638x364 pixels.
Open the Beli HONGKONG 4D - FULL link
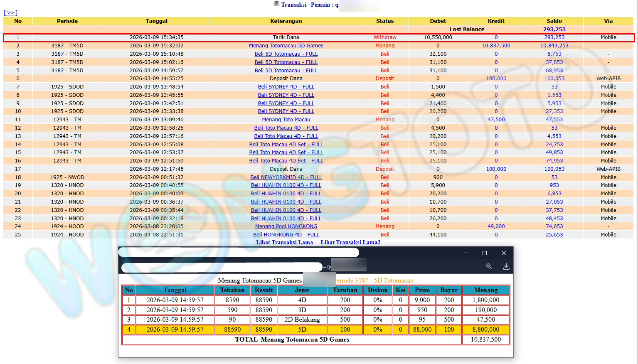(286, 235)
